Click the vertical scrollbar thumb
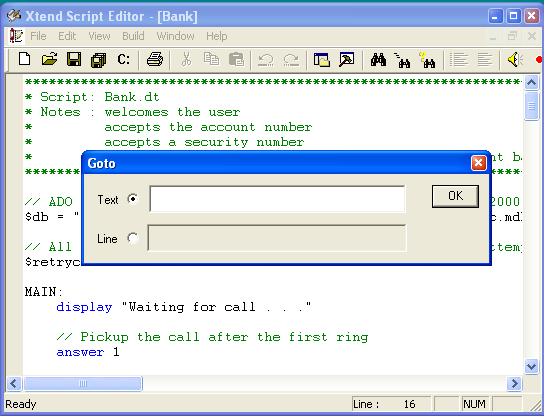 [x=532, y=106]
